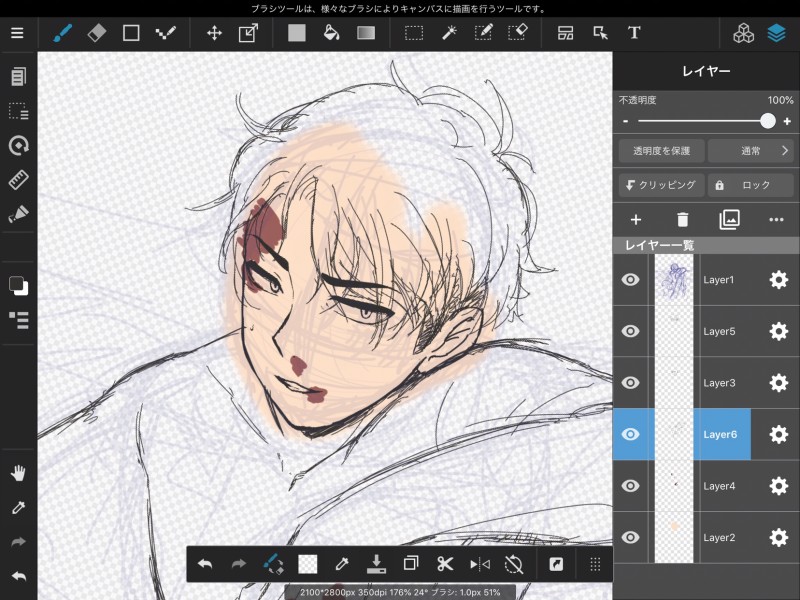The width and height of the screenshot is (800, 600).
Task: Toggle クリッピング for the layer
Action: (x=662, y=185)
